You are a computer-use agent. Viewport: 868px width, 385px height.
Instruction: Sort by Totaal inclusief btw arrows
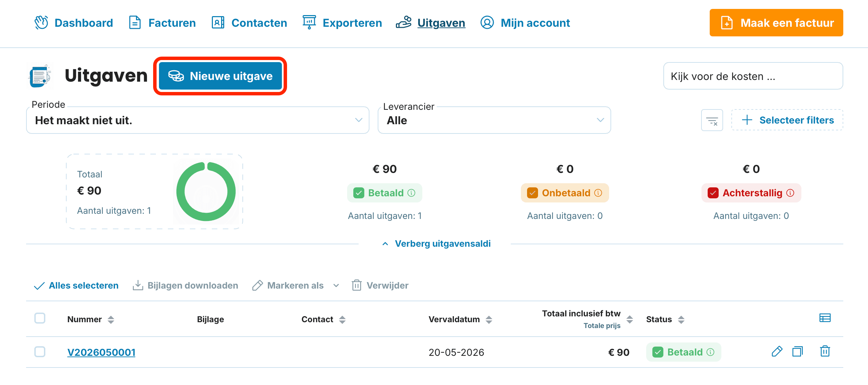pos(630,319)
